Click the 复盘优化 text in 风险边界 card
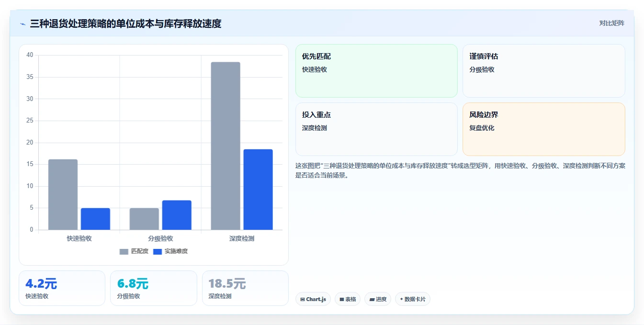This screenshot has height=325, width=644. tap(482, 128)
